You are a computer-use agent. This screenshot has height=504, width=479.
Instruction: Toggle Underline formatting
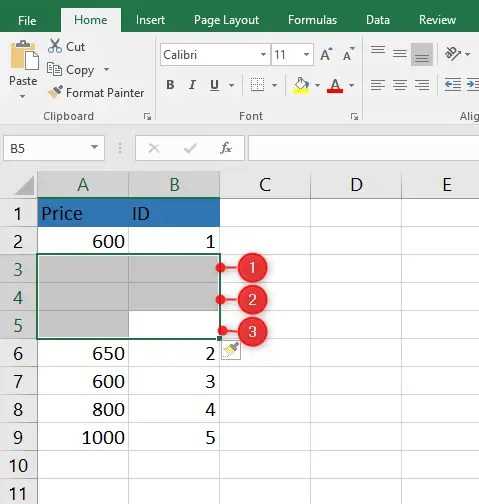click(x=215, y=85)
